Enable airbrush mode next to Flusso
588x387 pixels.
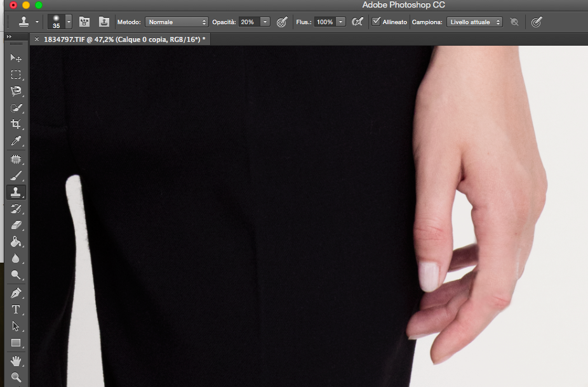pos(357,22)
